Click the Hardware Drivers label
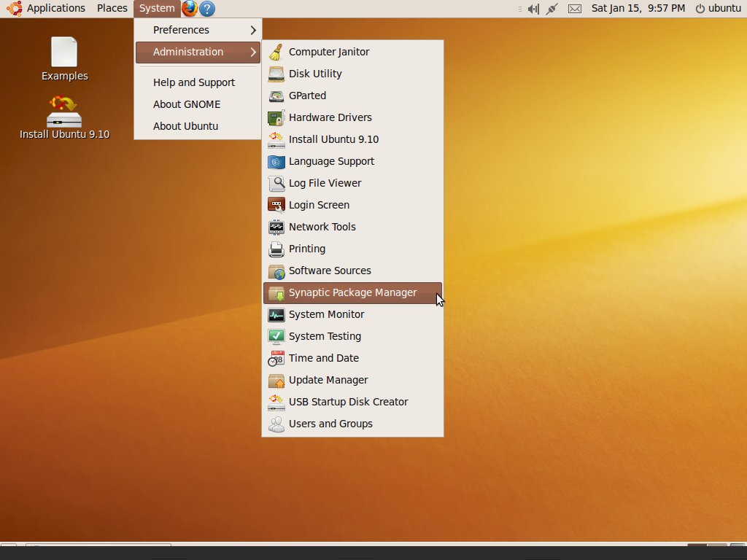Viewport: 747px width, 560px height. pyautogui.click(x=330, y=117)
